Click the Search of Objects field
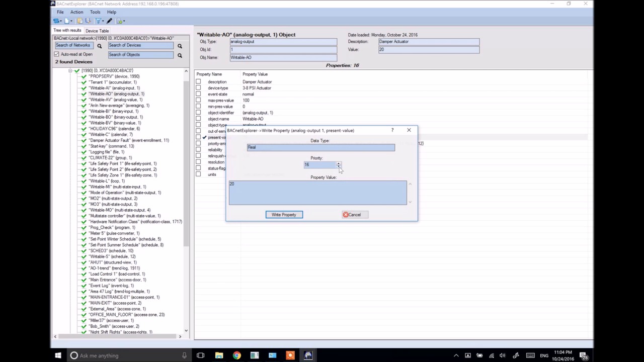644x362 pixels. tap(140, 55)
